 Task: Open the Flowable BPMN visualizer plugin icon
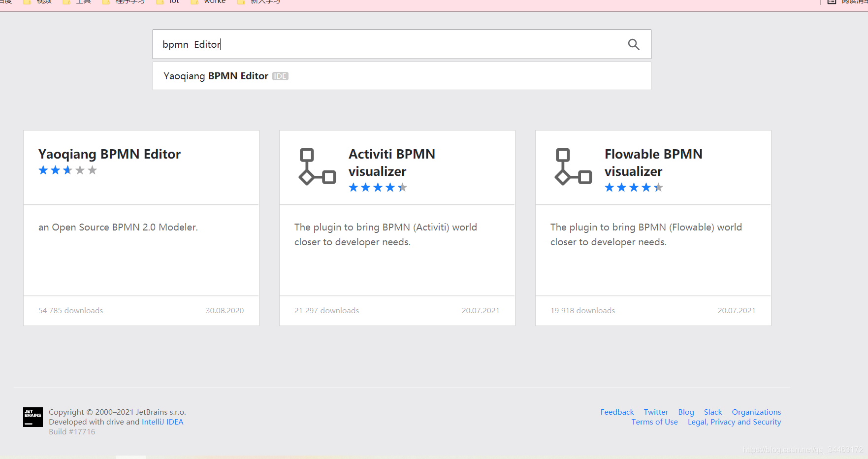573,166
